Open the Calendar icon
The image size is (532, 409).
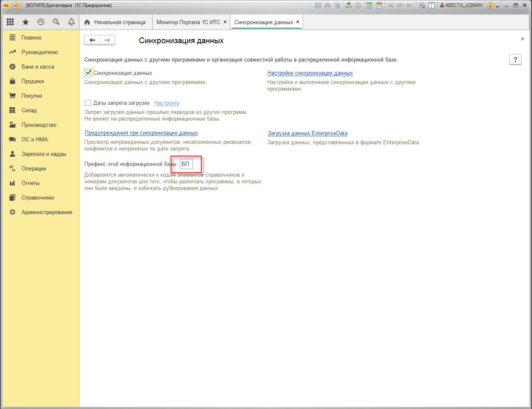coord(379,5)
